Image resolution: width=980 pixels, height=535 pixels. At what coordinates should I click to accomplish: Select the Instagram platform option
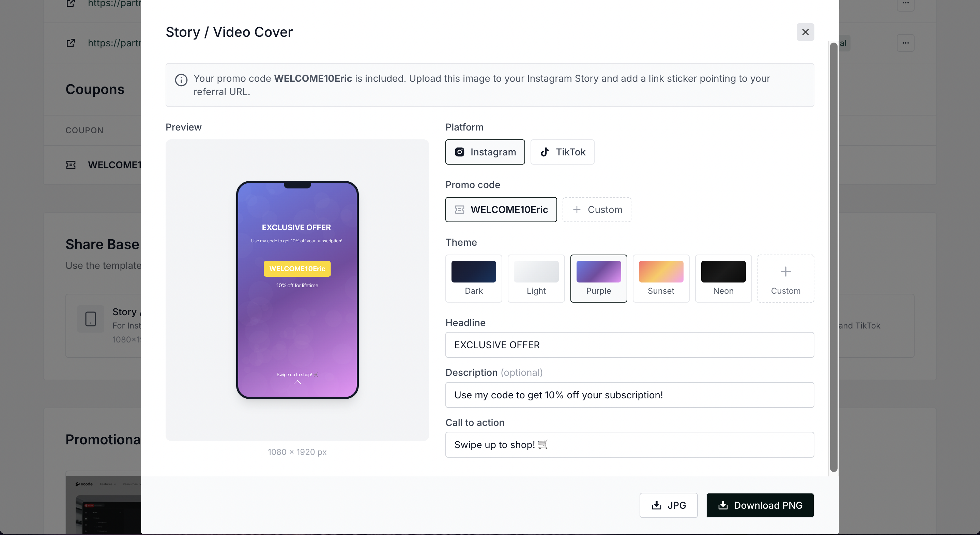(x=485, y=152)
